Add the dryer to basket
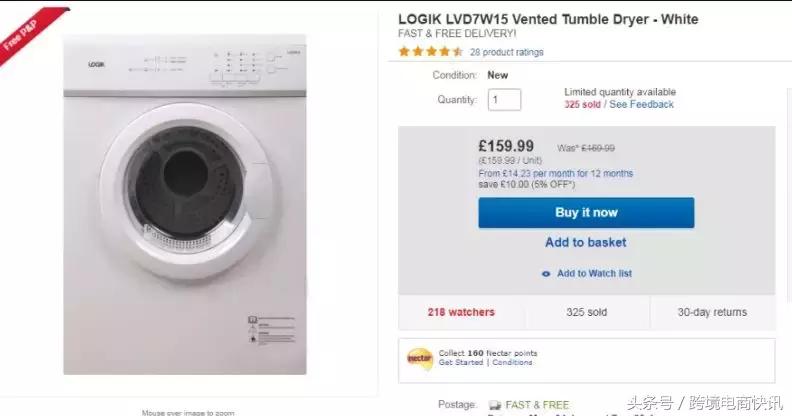The image size is (792, 416). pyautogui.click(x=586, y=242)
